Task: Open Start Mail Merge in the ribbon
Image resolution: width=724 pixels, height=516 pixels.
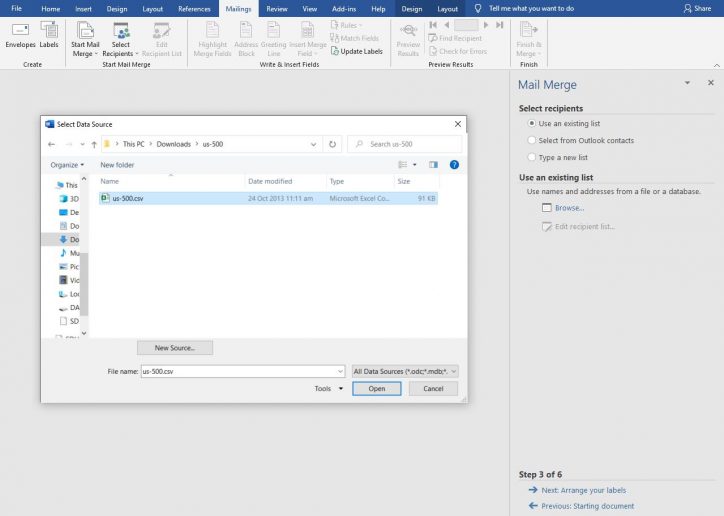Action: 85,40
